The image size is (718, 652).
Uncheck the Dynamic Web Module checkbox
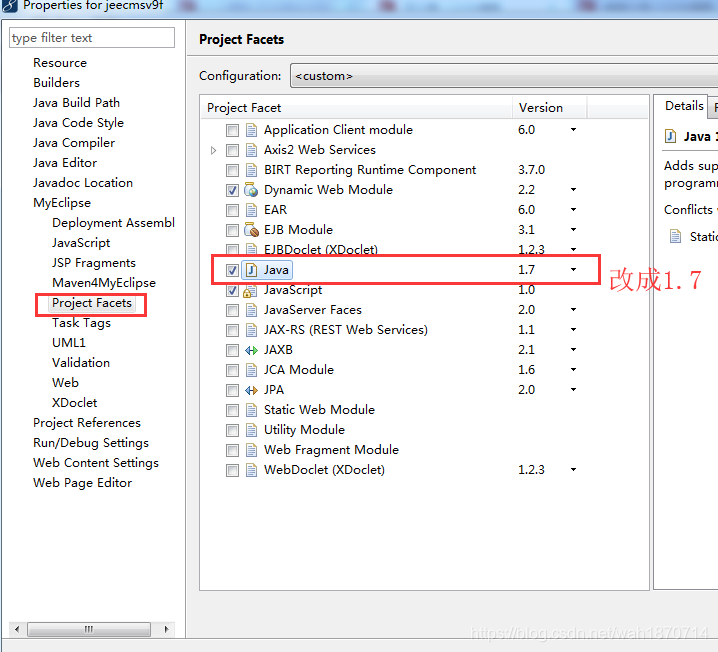click(x=232, y=190)
